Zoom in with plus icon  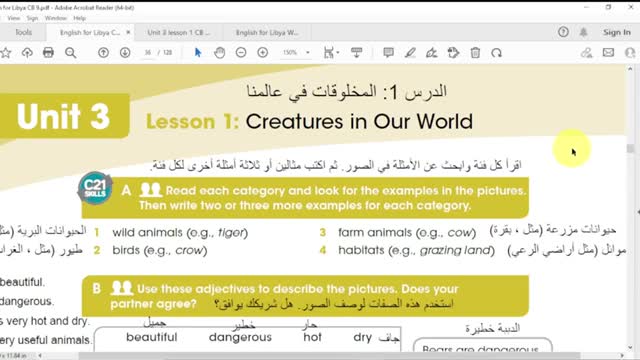(262, 53)
